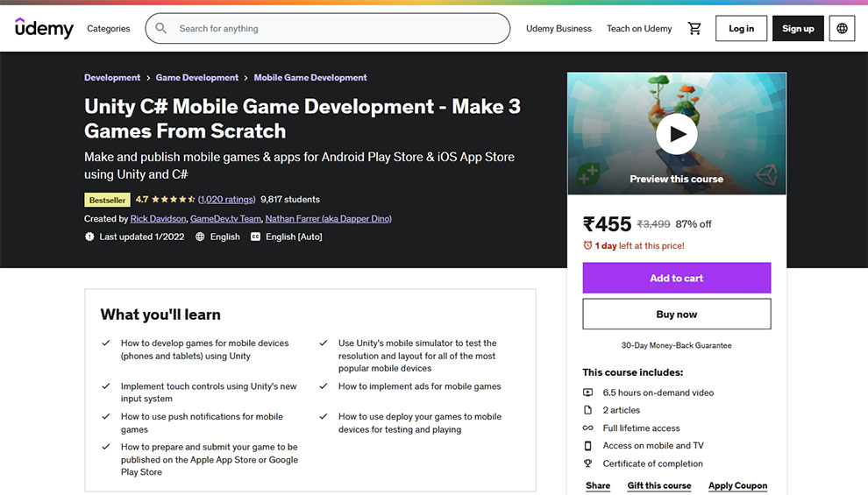Click the Buy now button

676,314
